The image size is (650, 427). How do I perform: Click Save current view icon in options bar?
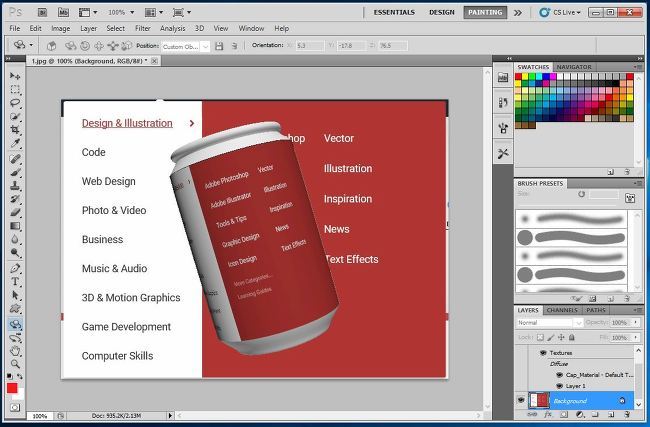(219, 46)
